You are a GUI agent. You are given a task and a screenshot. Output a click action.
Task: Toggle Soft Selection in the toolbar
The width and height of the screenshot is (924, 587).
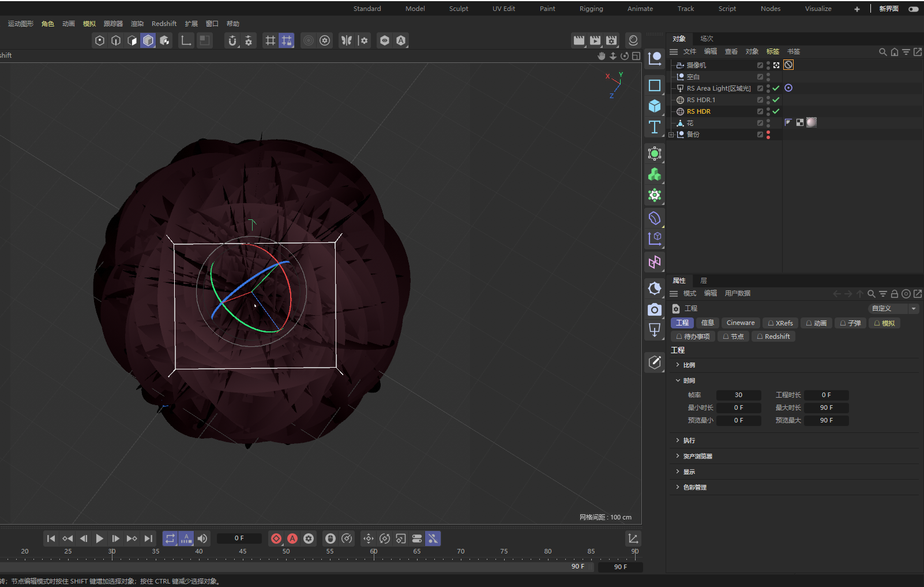[309, 40]
